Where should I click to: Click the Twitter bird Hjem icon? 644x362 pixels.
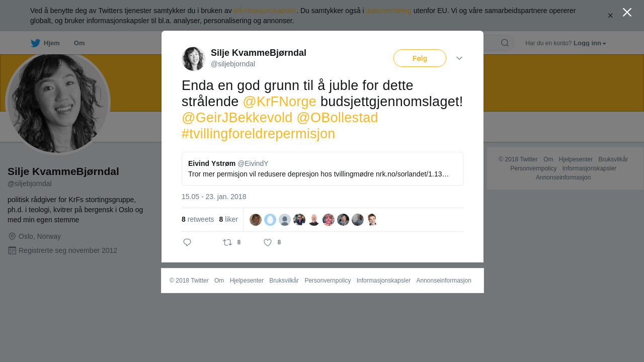[x=35, y=43]
